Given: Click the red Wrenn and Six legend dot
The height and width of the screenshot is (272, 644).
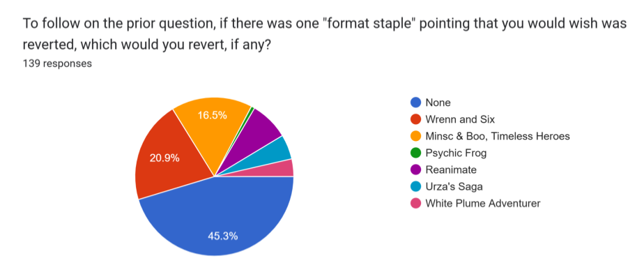Looking at the screenshot, I should click(x=416, y=119).
